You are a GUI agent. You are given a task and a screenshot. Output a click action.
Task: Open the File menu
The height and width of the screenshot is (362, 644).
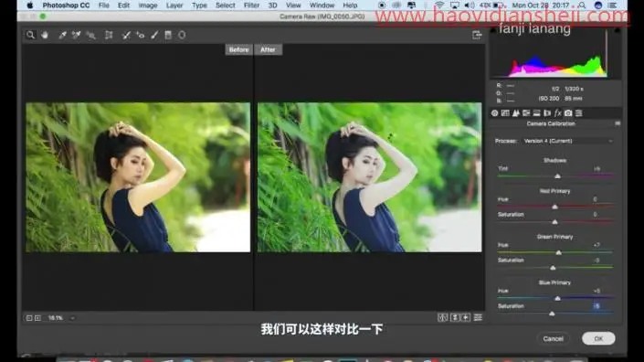pyautogui.click(x=104, y=5)
